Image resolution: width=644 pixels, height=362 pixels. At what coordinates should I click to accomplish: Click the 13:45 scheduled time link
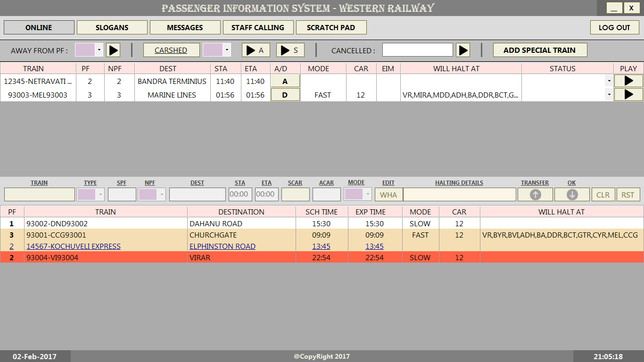point(322,246)
